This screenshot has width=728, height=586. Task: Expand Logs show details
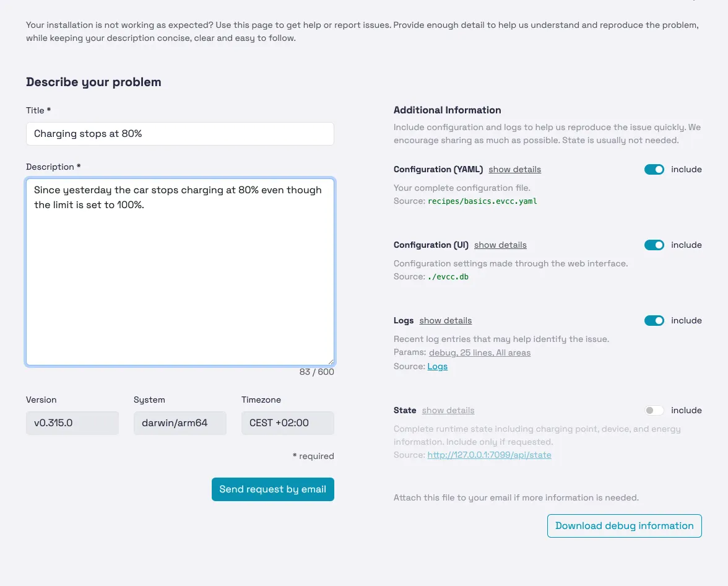[x=445, y=321]
